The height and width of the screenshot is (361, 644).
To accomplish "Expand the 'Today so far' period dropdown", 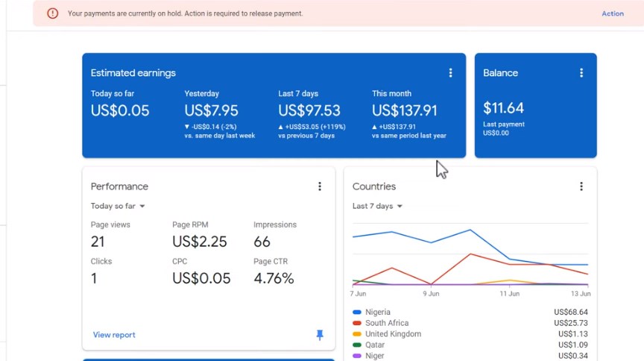I will 118,206.
